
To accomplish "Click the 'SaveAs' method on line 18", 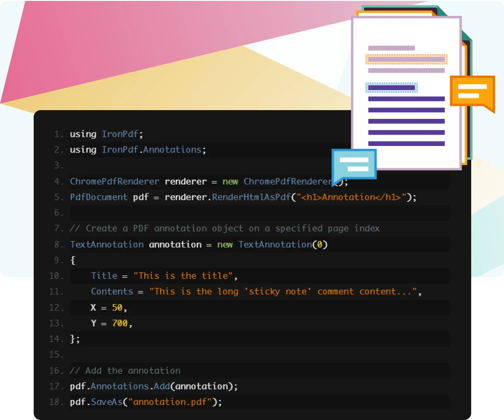I will click(107, 402).
